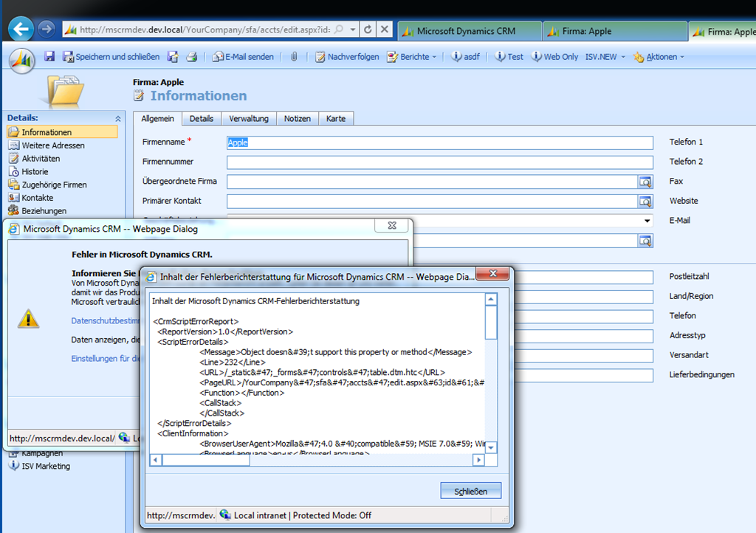
Task: Close the error report dialog with red X
Action: click(x=492, y=273)
